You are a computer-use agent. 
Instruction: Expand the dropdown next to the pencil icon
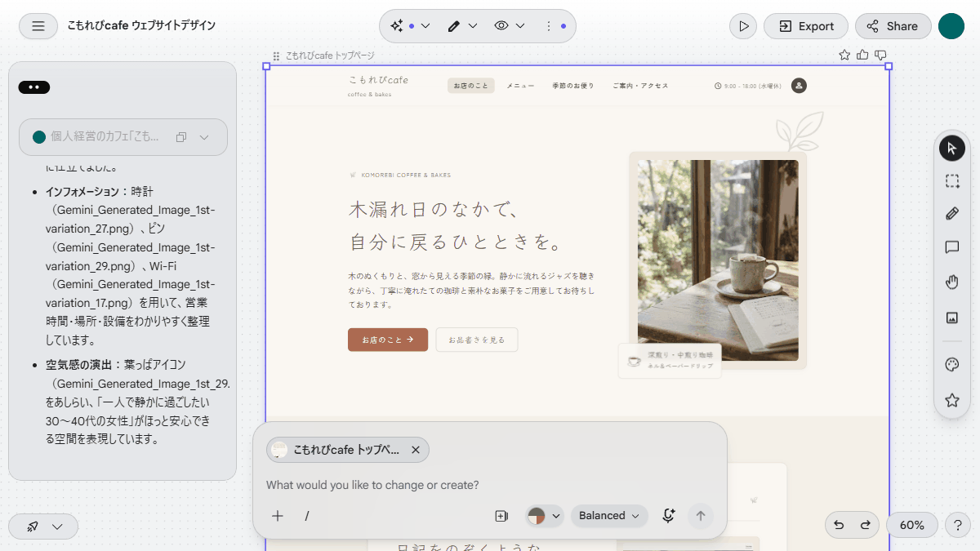(x=473, y=26)
